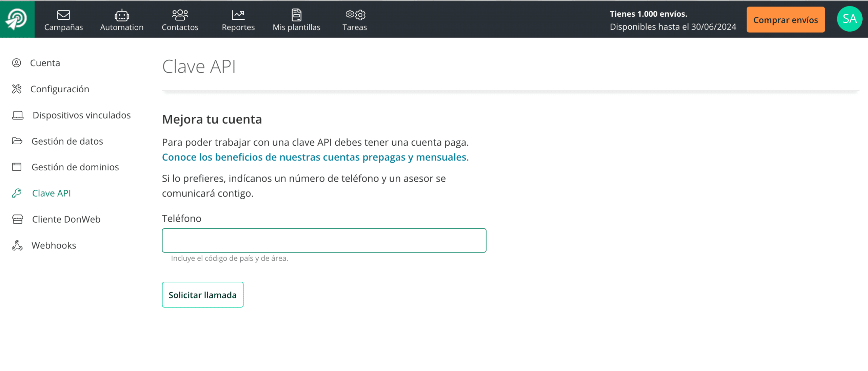868x371 pixels.
Task: Go to Dispositivos vinculados
Action: pos(81,115)
